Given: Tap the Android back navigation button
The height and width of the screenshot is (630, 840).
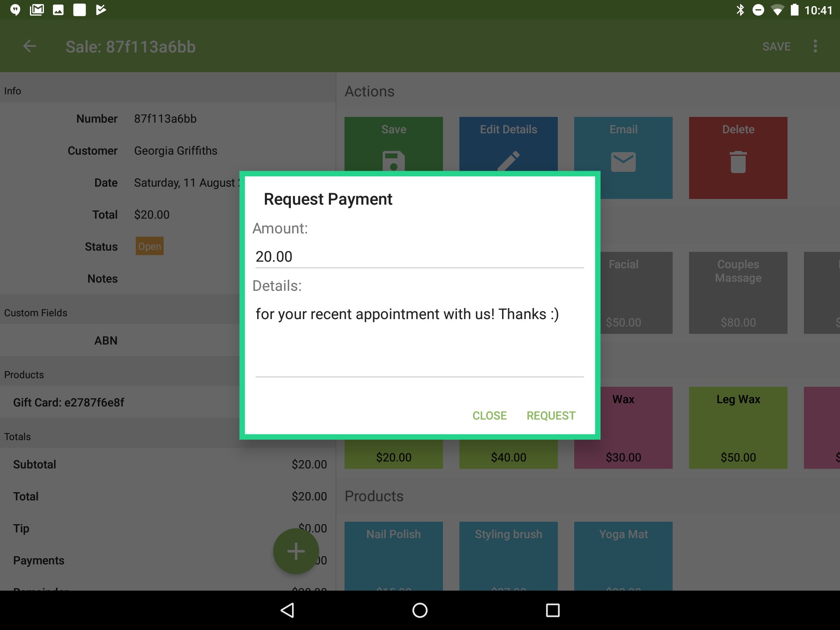Looking at the screenshot, I should 287,610.
